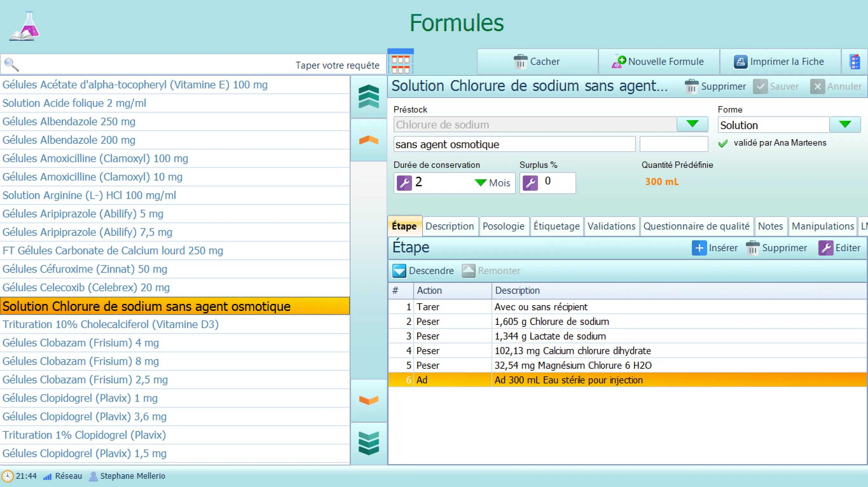
Task: Select Solution Acide folique 2 mg/ml
Action: coord(175,103)
